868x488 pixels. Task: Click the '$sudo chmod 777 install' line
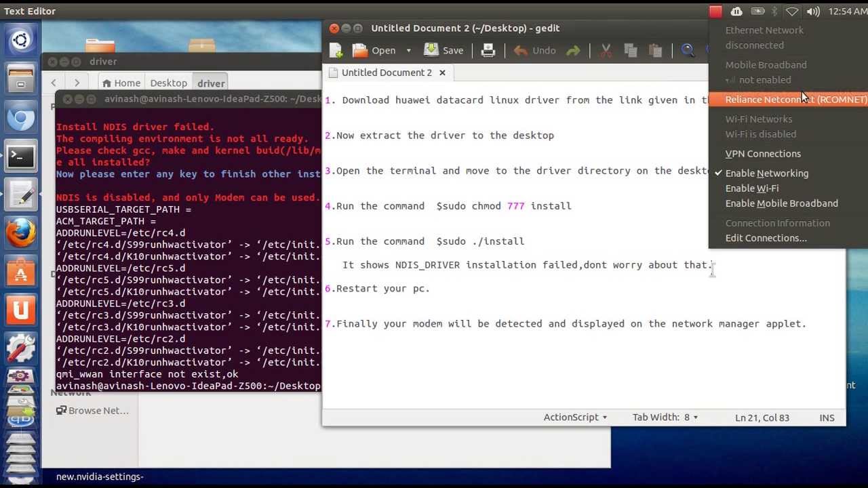504,205
